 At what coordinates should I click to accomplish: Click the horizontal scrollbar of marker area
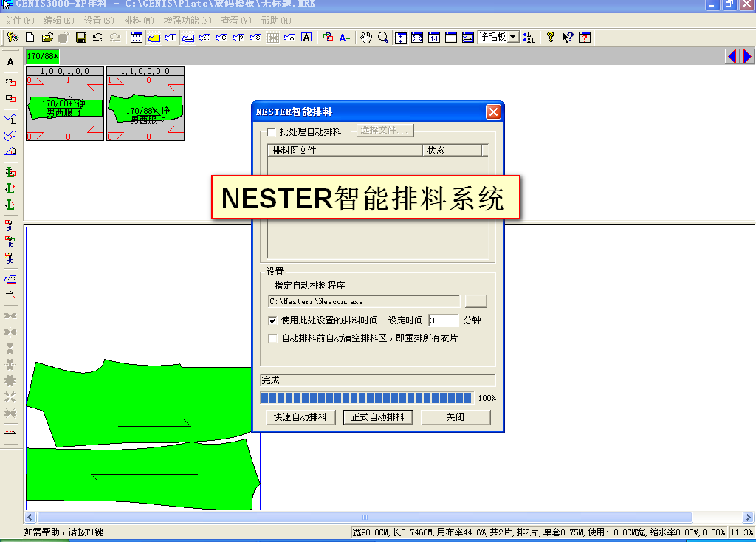[x=365, y=518]
